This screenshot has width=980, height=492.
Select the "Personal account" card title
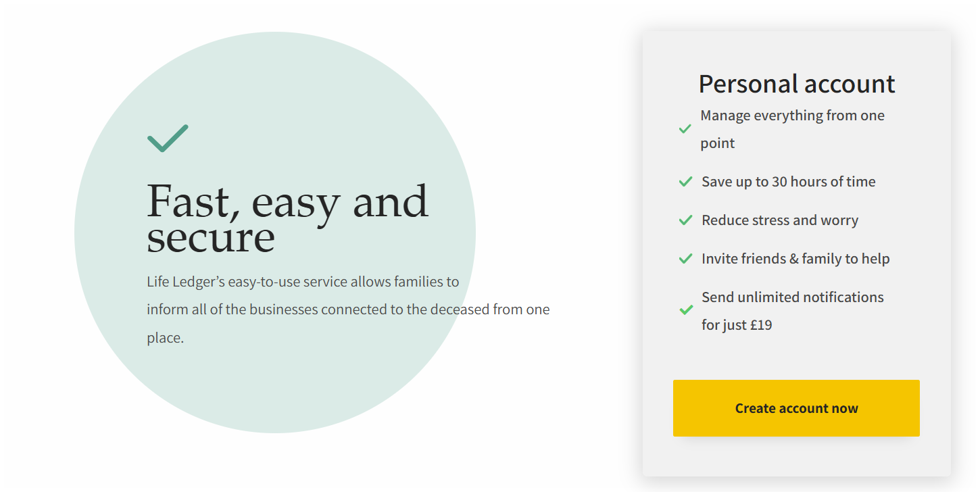[796, 84]
